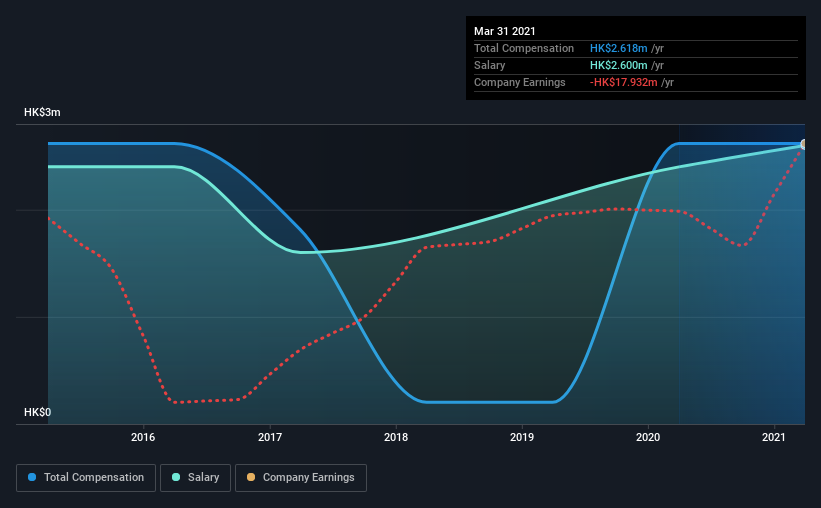The width and height of the screenshot is (821, 508).
Task: Toggle the Salary legend button
Action: 195,478
